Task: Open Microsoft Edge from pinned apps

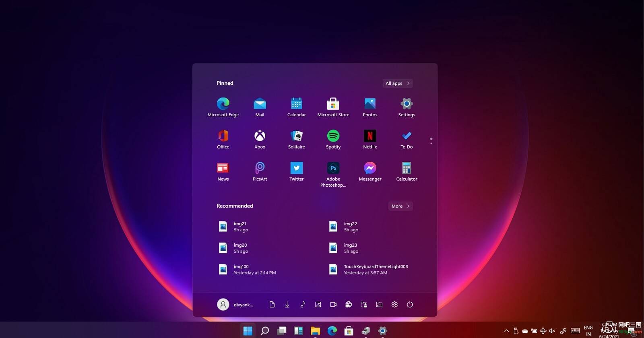Action: 223,107
